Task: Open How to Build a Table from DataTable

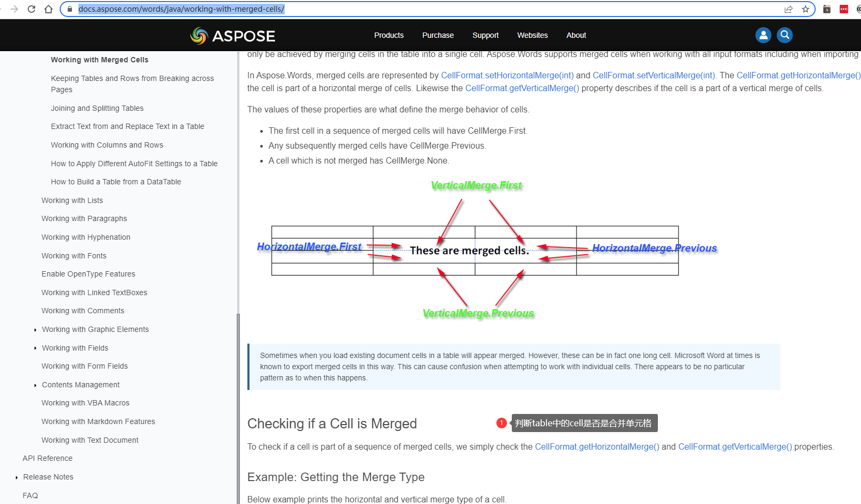Action: pyautogui.click(x=116, y=182)
